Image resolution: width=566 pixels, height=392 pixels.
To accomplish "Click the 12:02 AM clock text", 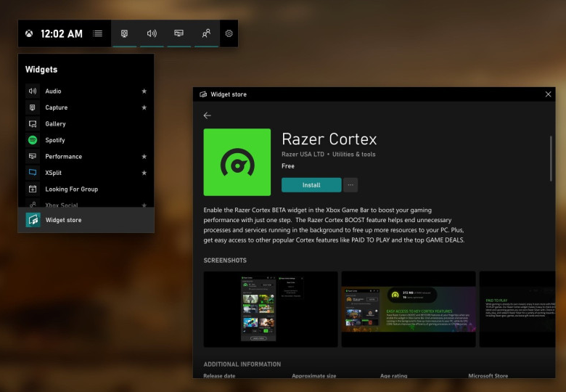I will tap(62, 34).
